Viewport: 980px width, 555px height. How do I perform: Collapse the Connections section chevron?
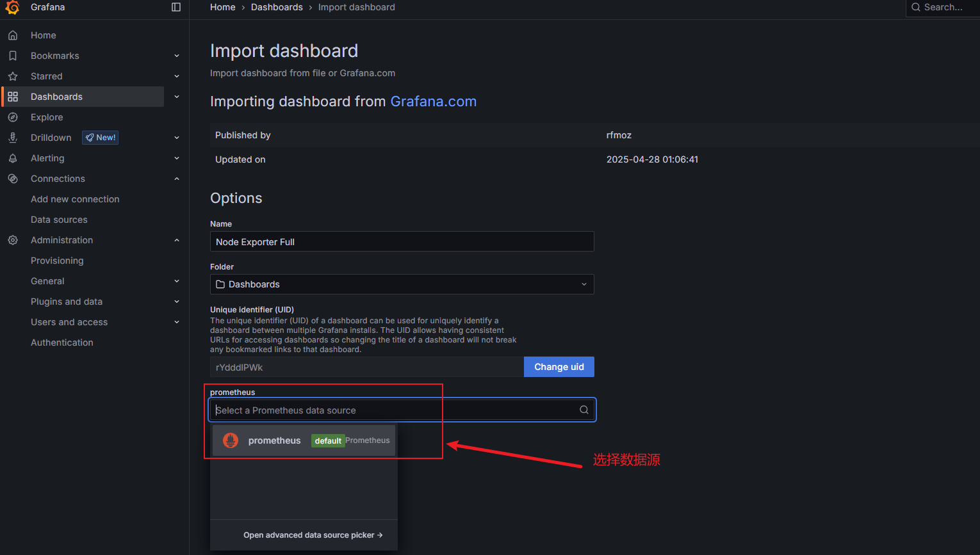[x=177, y=179]
